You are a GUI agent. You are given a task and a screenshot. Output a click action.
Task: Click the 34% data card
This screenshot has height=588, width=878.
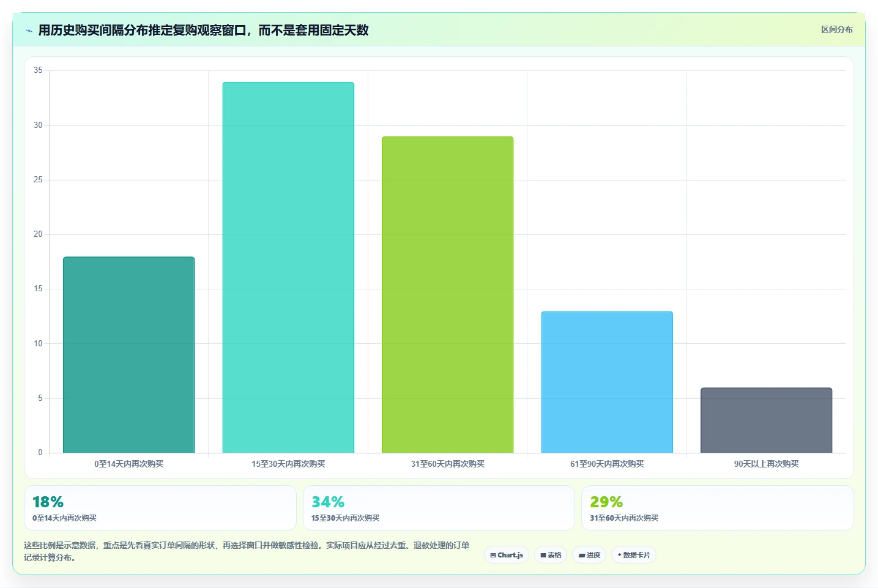pyautogui.click(x=439, y=508)
